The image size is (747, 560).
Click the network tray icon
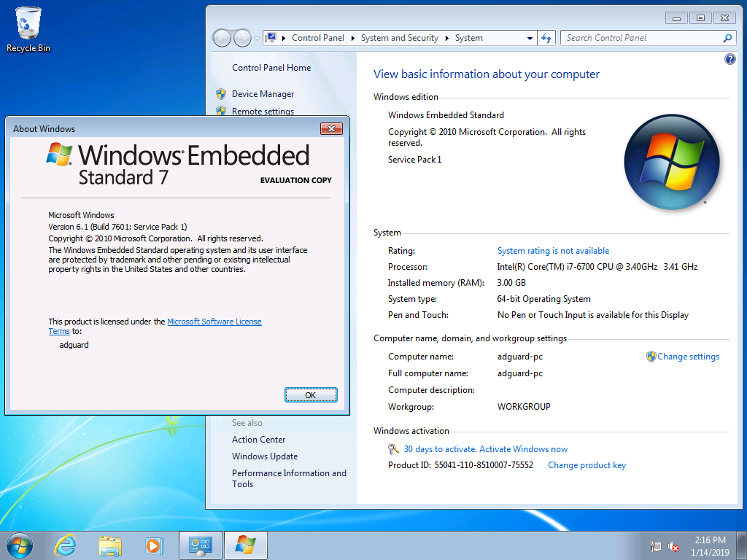[x=656, y=547]
